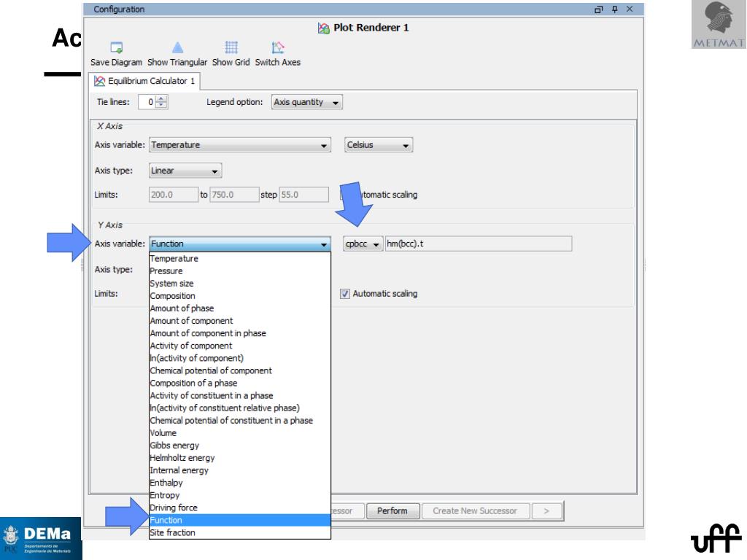Select Composition of a phase option
The image size is (747, 560).
pyautogui.click(x=239, y=383)
